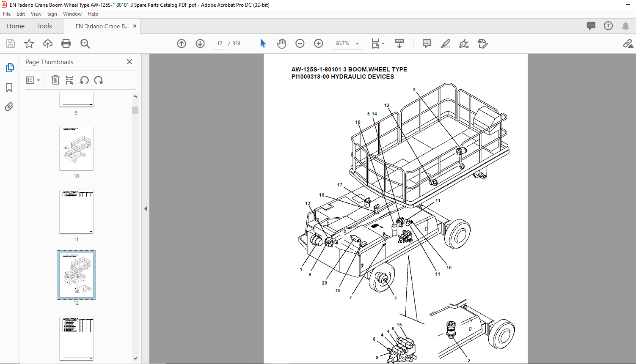Open the Bookmarks sidebar panel
The width and height of the screenshot is (636, 364).
click(x=9, y=88)
